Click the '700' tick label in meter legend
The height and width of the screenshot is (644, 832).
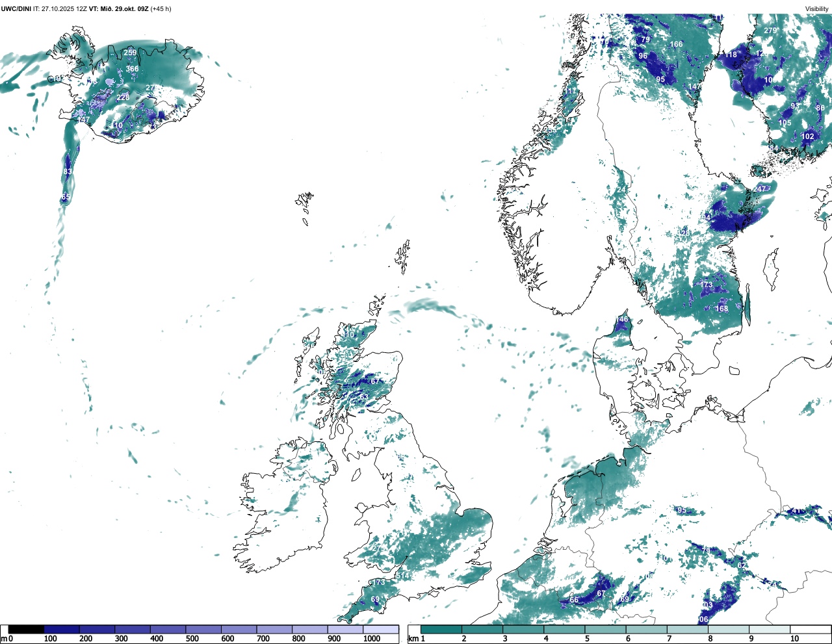(x=263, y=639)
